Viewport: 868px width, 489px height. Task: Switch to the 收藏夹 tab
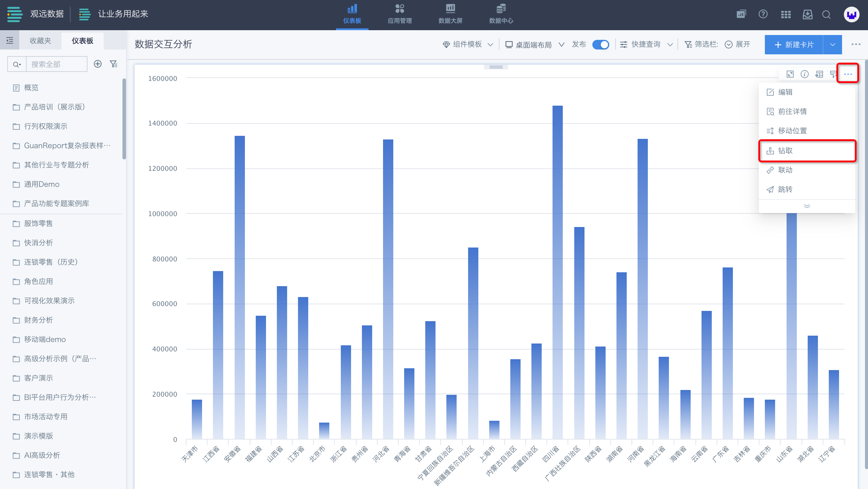[40, 40]
